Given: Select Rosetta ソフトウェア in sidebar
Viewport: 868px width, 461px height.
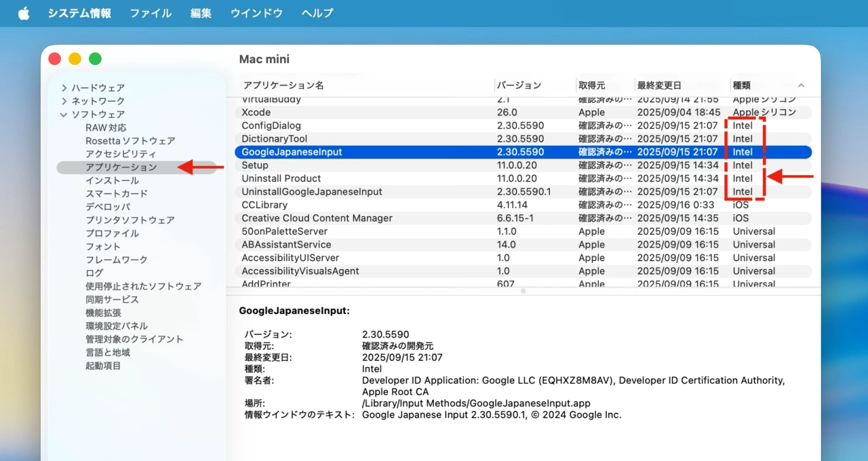Looking at the screenshot, I should [x=130, y=141].
